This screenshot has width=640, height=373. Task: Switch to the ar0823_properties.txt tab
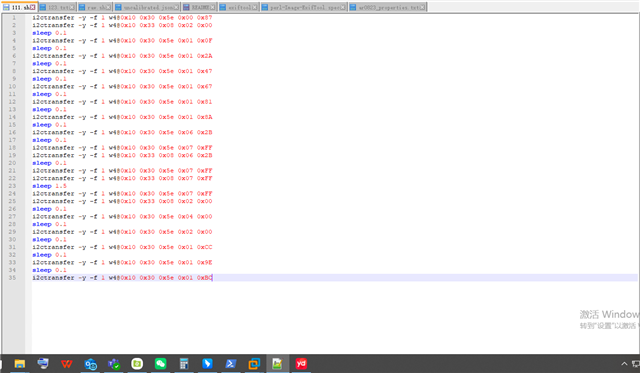click(x=388, y=7)
